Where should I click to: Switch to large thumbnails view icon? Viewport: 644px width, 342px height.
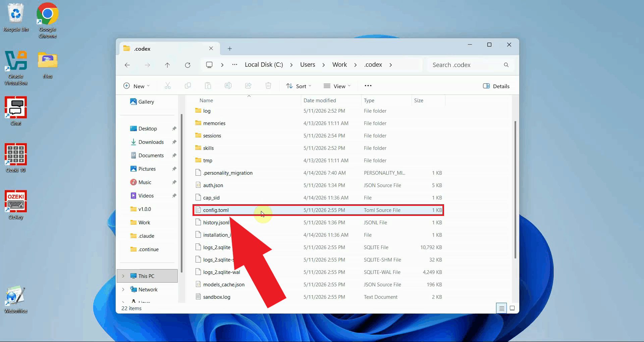512,308
